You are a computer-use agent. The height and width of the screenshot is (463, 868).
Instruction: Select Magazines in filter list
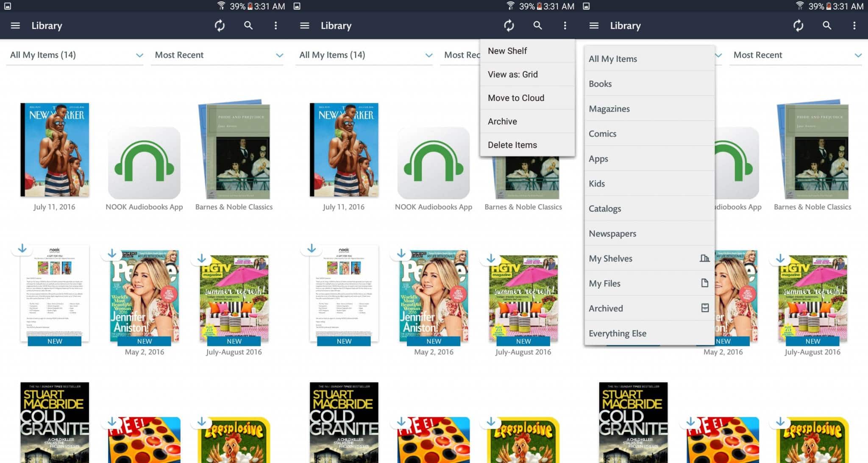649,109
